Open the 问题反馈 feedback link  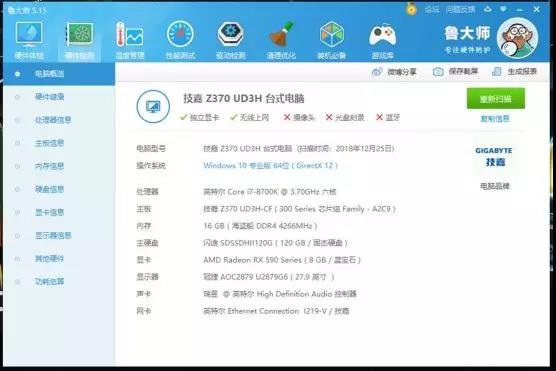point(460,10)
